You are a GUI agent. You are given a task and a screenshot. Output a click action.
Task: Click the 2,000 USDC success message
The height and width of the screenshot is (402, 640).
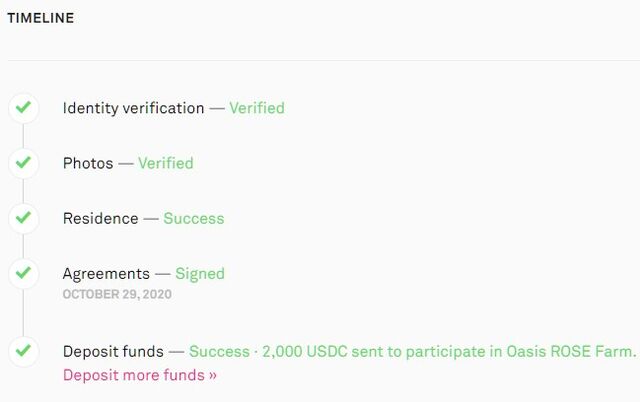click(x=412, y=351)
